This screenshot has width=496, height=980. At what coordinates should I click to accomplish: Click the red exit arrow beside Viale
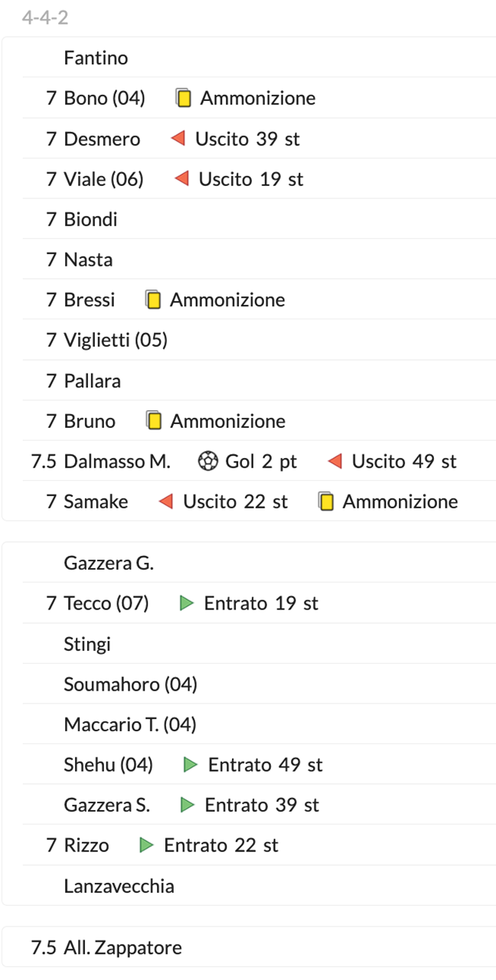tap(181, 179)
